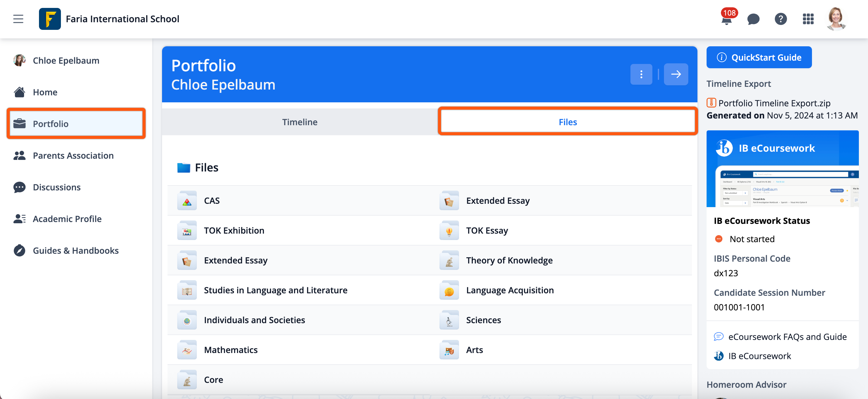Select the Files tab
The width and height of the screenshot is (868, 399).
point(567,122)
